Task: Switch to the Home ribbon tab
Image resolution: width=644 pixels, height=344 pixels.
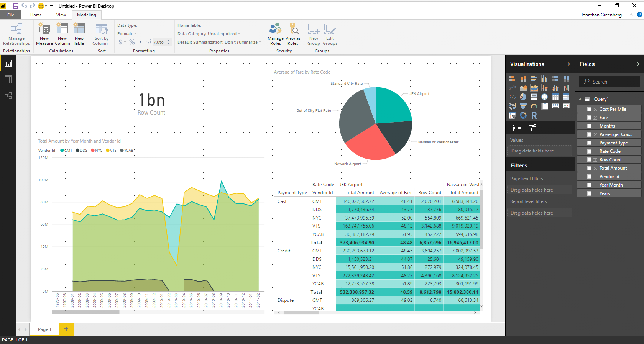Action: [x=36, y=15]
